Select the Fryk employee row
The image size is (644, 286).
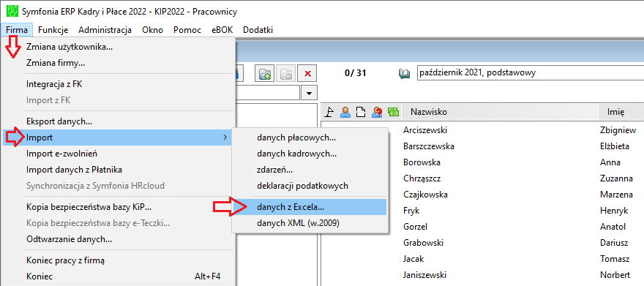tap(482, 211)
